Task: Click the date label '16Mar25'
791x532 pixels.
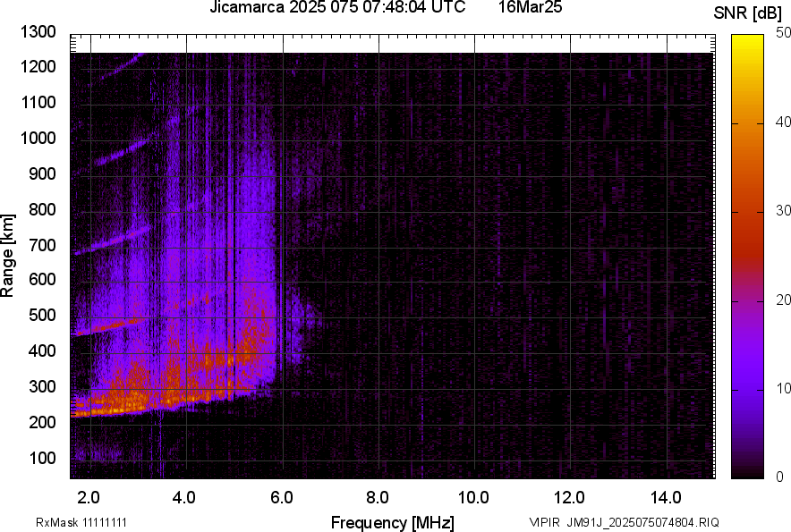Action: [531, 7]
